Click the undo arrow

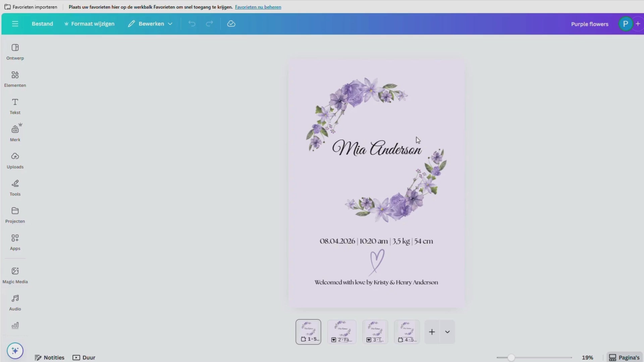192,24
